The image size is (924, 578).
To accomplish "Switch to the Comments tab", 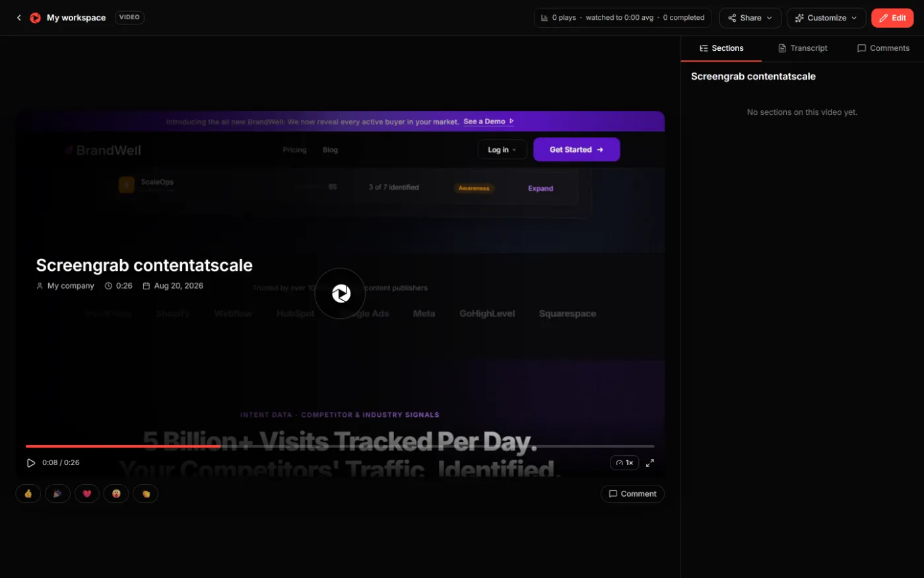I will pos(883,48).
